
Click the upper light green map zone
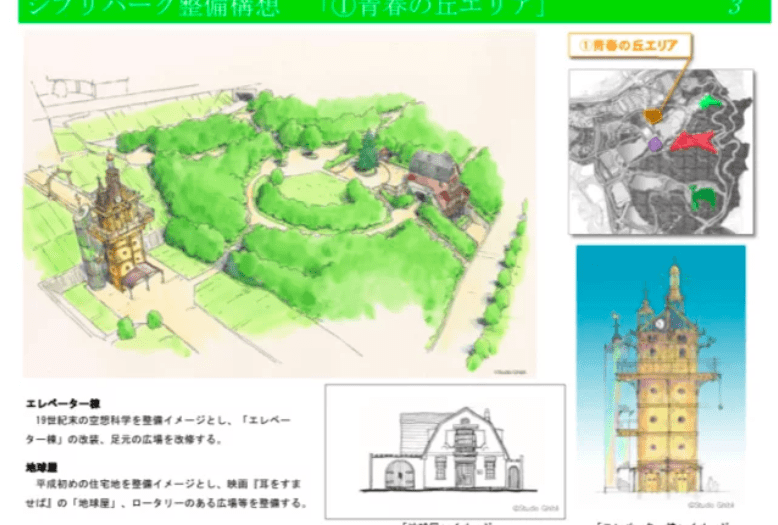coord(710,102)
